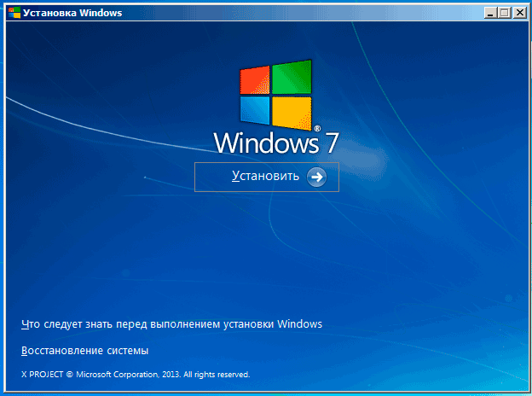Image resolution: width=532 pixels, height=396 pixels.
Task: Click the All rights reserved text
Action: pyautogui.click(x=217, y=375)
